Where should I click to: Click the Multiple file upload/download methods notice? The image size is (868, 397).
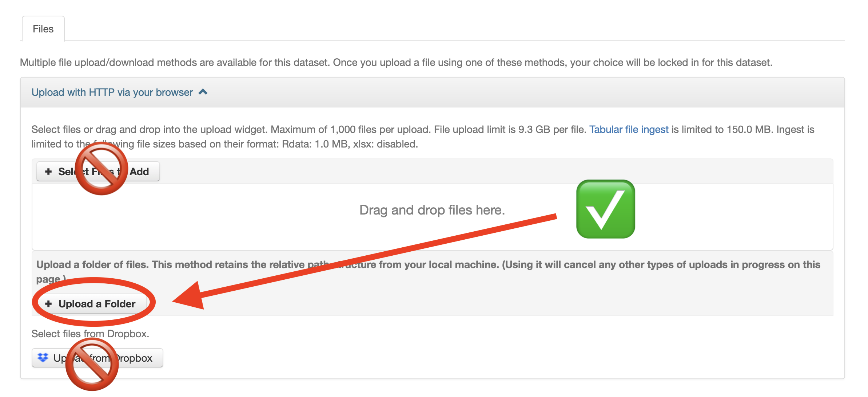point(396,62)
